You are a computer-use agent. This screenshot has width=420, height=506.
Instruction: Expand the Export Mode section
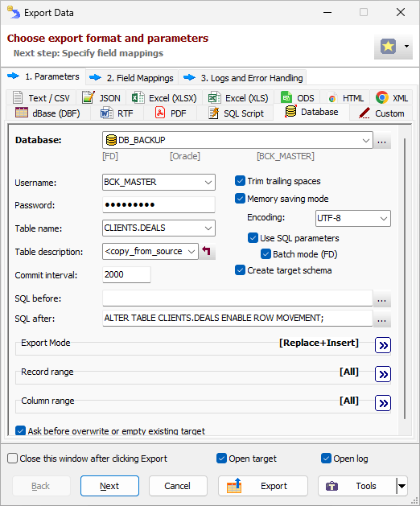(383, 345)
